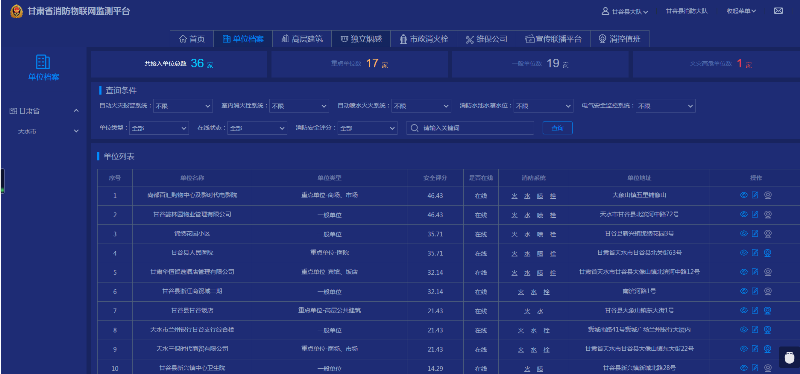Screen dimensions: 800x374
Task: Click the view eye icon for row 2
Action: pos(743,214)
